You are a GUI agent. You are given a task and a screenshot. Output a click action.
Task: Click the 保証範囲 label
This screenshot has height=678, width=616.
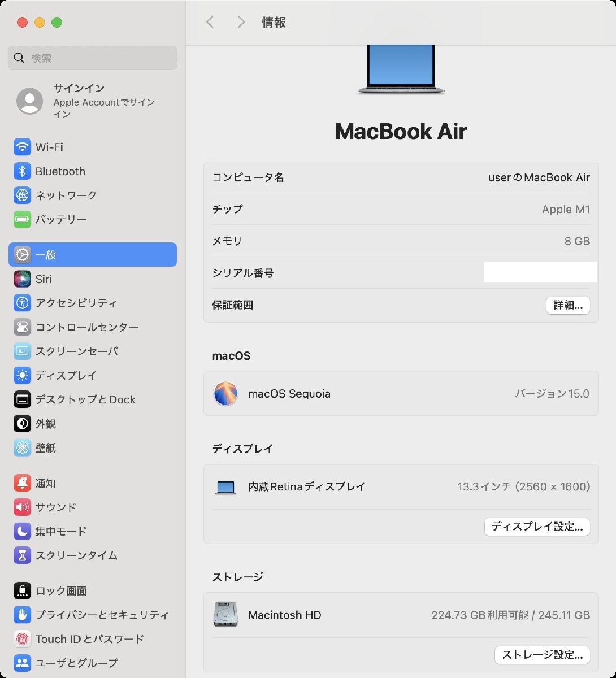pyautogui.click(x=233, y=305)
